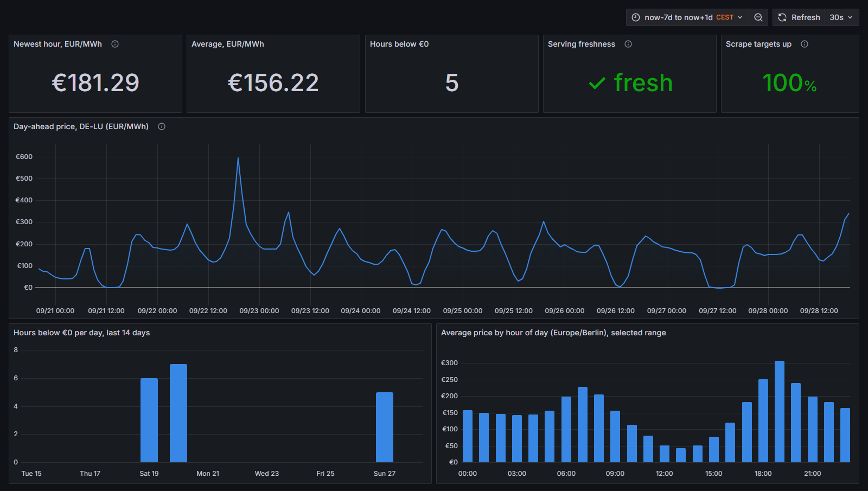Image resolution: width=868 pixels, height=491 pixels.
Task: Click Average price by hour of day title
Action: (553, 333)
